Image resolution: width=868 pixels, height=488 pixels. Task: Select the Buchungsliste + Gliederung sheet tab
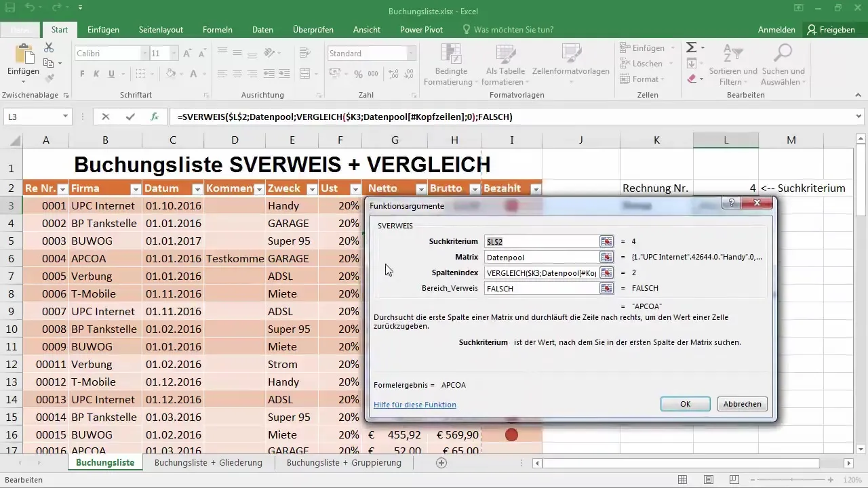click(x=208, y=463)
